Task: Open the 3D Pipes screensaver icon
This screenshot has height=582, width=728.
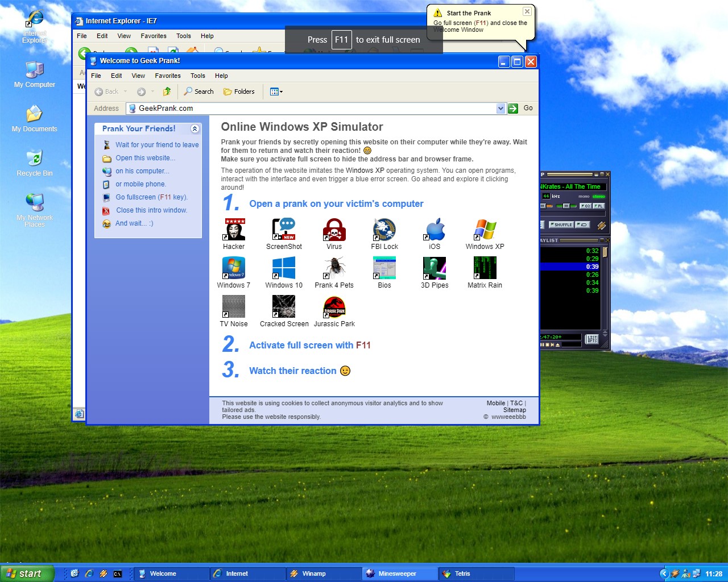Action: click(435, 272)
